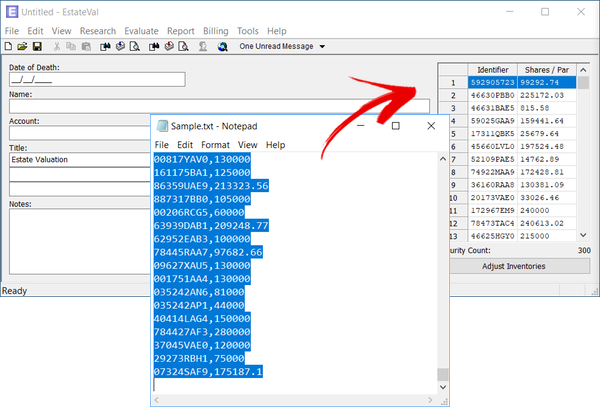Select row header 2 in the securities table
600x407 pixels.
point(453,95)
